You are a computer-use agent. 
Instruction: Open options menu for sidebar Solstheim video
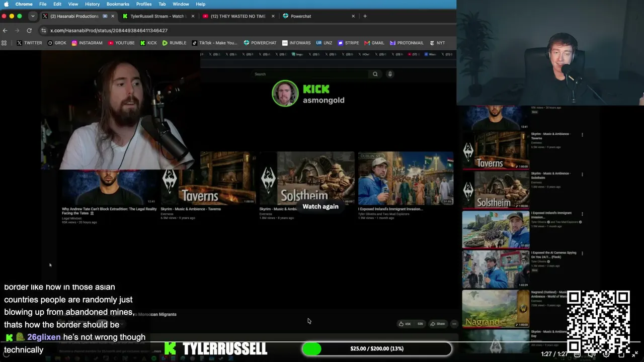click(582, 174)
